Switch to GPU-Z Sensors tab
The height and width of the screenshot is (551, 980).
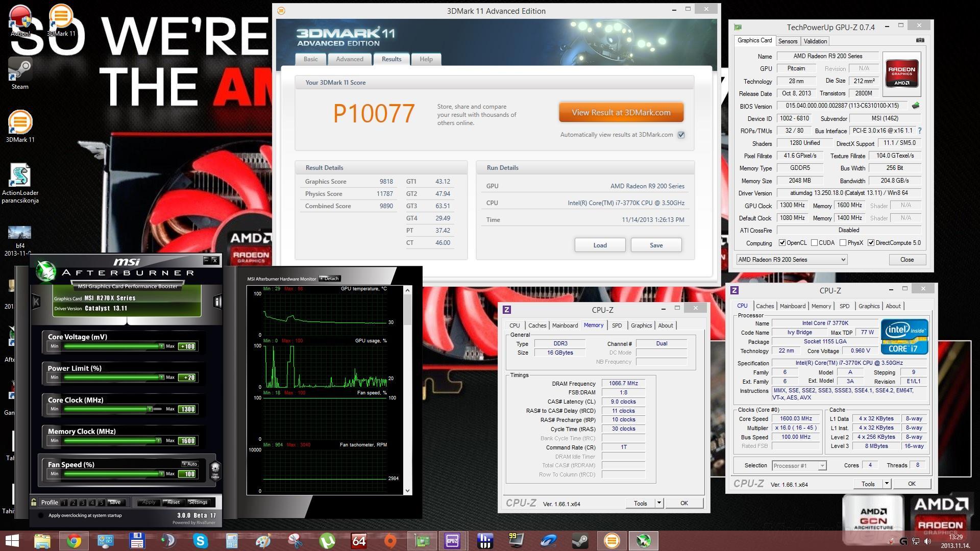point(788,41)
